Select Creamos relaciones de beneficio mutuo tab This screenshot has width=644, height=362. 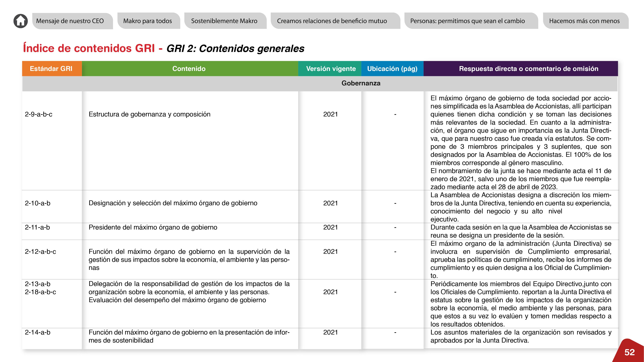coord(332,21)
